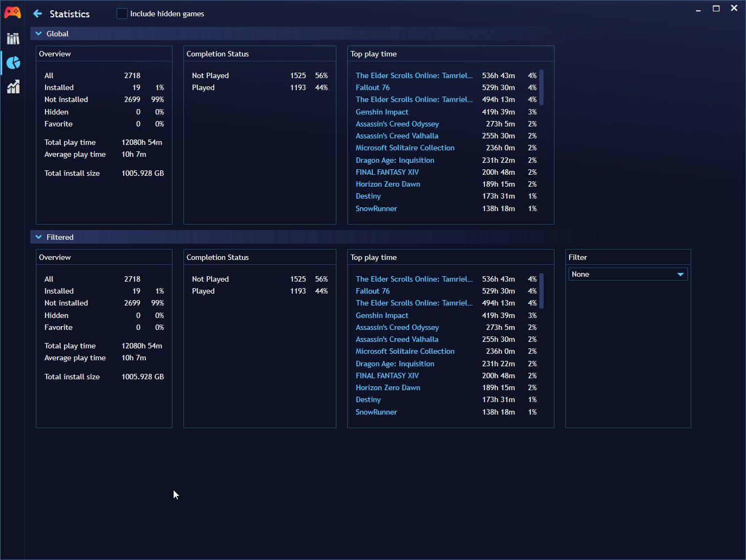Open Microsoft Solitaire Collection in Filtered list

click(405, 351)
